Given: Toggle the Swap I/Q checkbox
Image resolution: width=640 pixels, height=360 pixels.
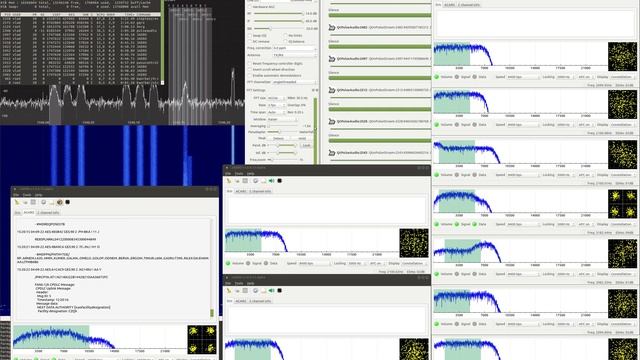Looking at the screenshot, I should [x=250, y=36].
